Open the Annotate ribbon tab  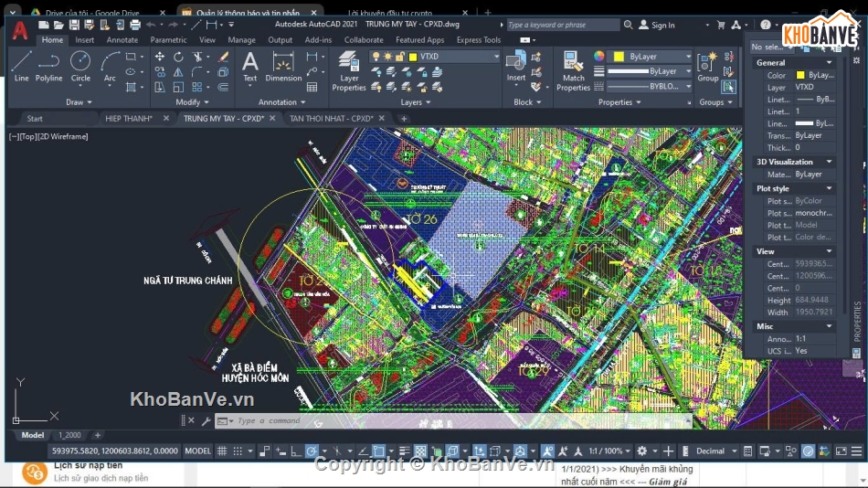[122, 40]
